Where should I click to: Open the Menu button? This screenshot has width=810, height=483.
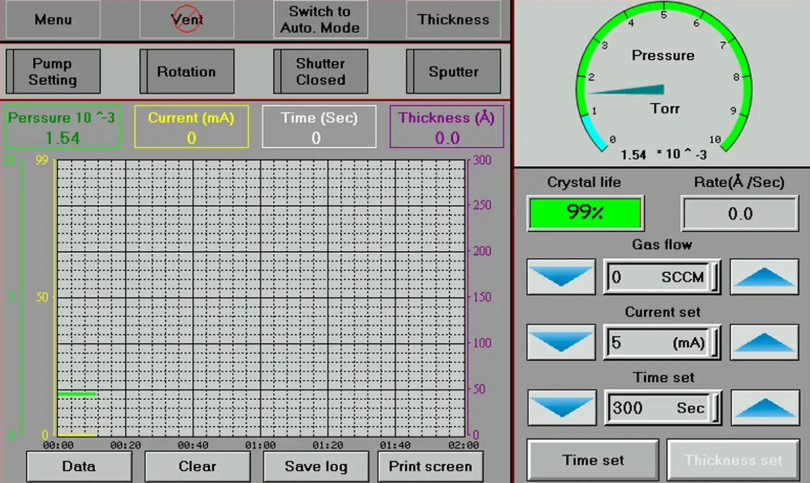pos(53,19)
